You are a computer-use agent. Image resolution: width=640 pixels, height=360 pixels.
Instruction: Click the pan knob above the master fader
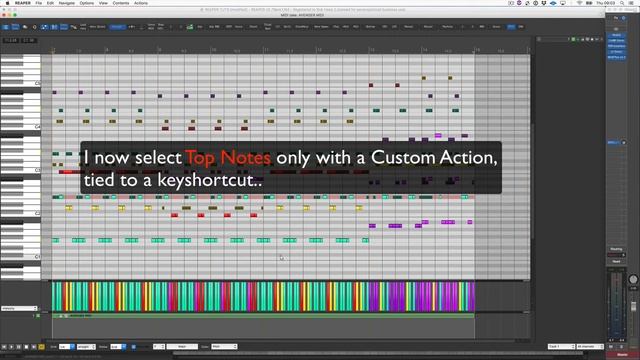pos(633,279)
